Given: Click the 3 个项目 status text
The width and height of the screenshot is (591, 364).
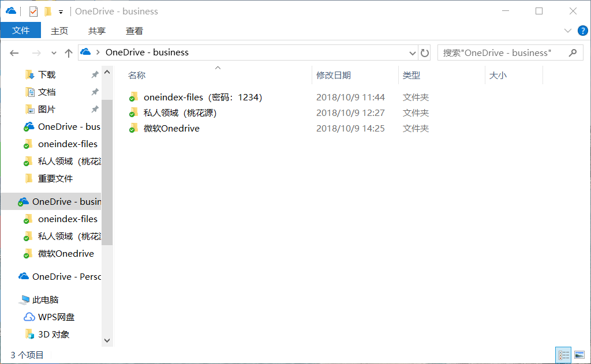Looking at the screenshot, I should click(27, 355).
